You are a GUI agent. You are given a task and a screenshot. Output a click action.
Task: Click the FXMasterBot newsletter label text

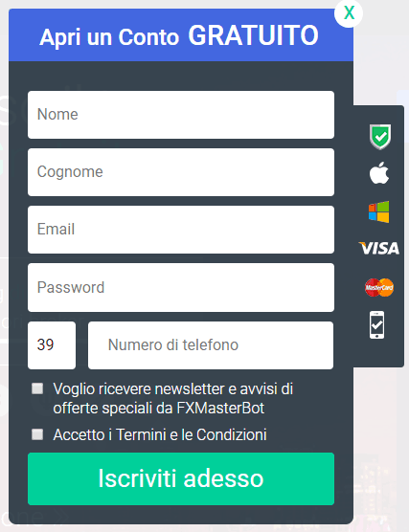tap(173, 398)
